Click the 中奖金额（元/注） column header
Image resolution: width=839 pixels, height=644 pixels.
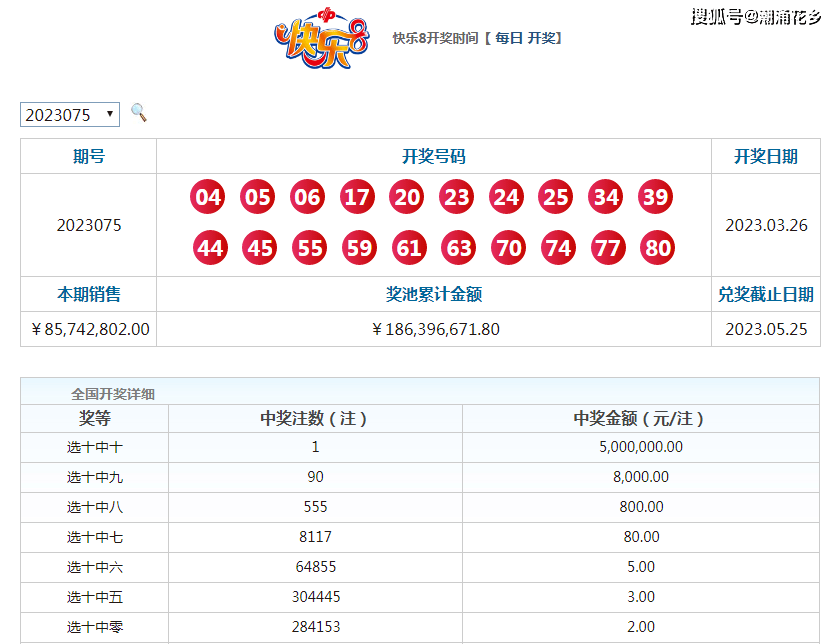(x=640, y=418)
